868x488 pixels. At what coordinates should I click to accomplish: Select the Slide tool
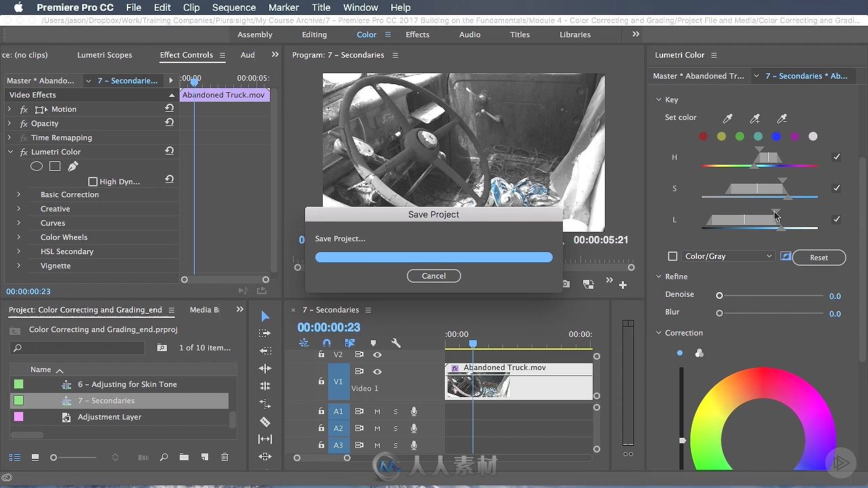click(x=265, y=457)
